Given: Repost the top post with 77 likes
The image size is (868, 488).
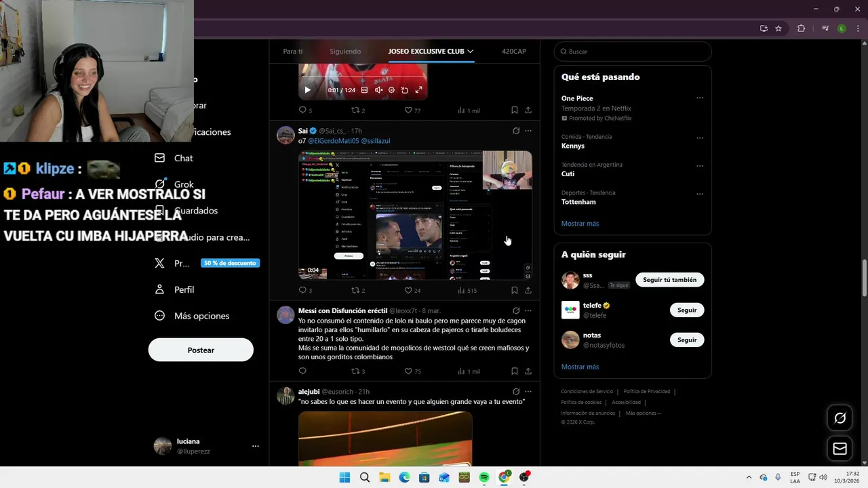Looking at the screenshot, I should [x=358, y=110].
